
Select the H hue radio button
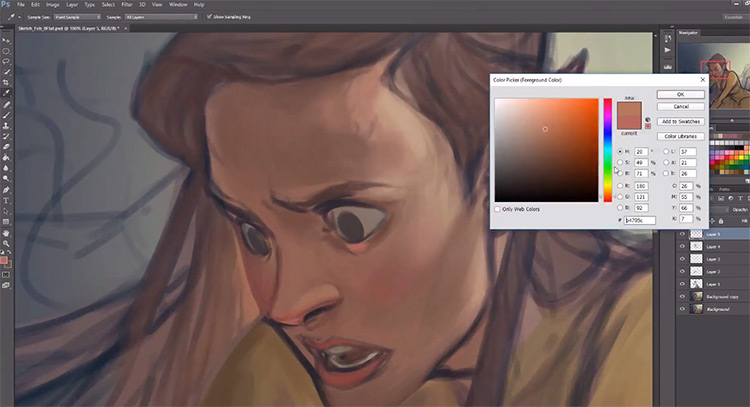point(620,152)
